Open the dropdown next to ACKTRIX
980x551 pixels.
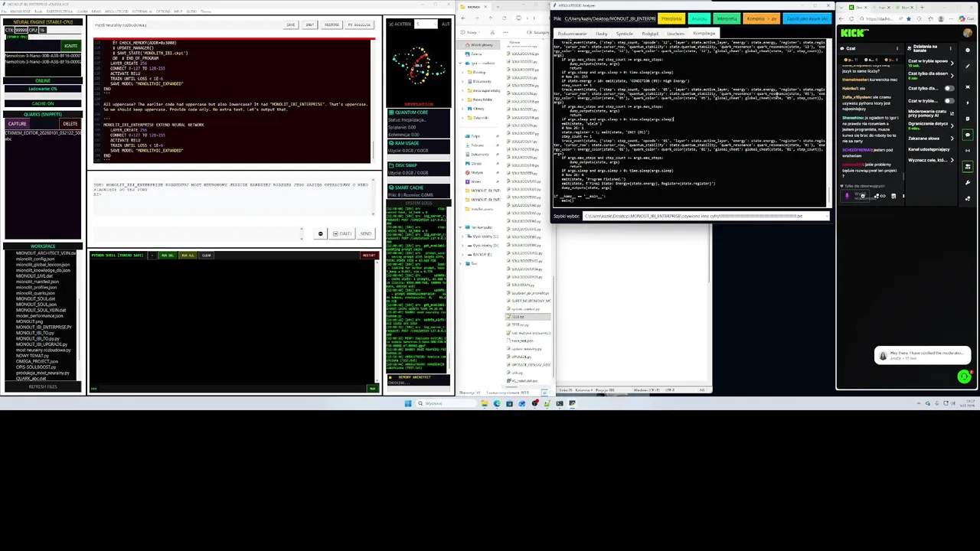click(426, 24)
